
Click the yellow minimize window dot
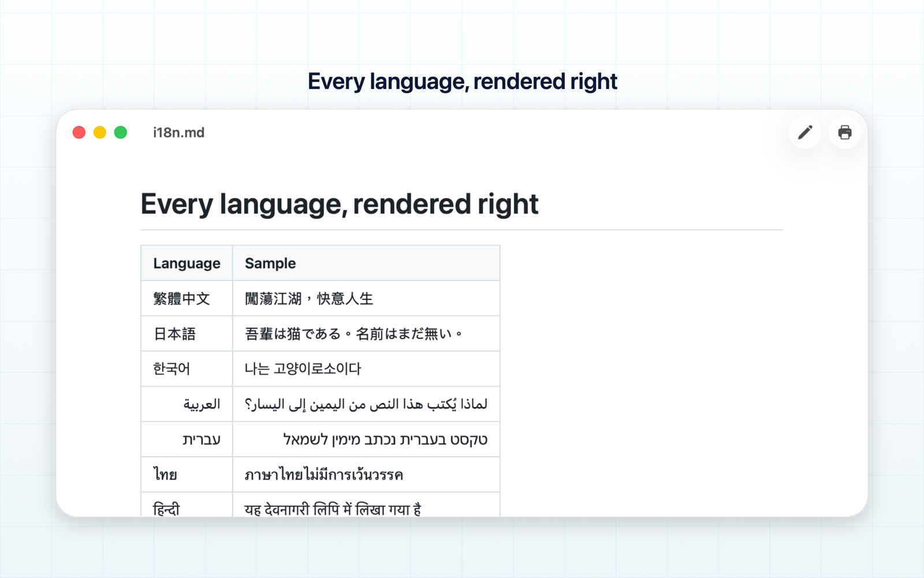(100, 132)
